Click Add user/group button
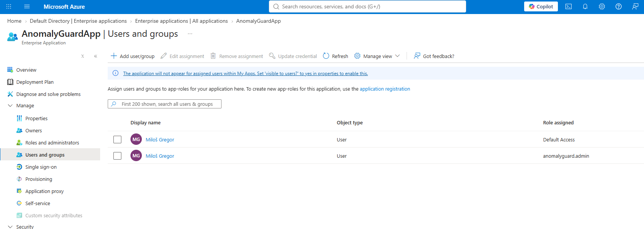 (133, 56)
